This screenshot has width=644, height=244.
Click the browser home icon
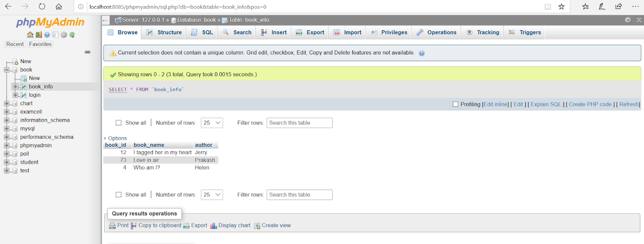[x=59, y=6]
